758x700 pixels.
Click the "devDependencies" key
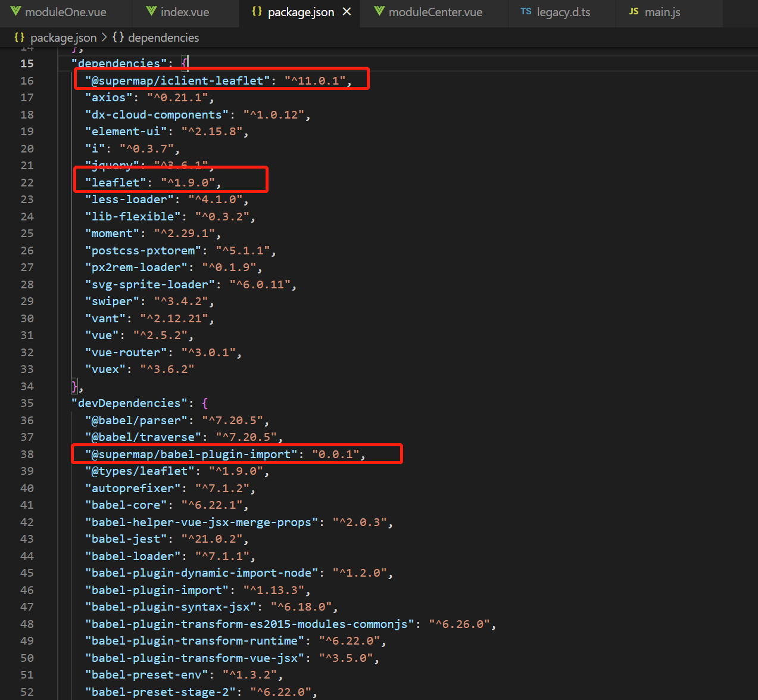click(129, 403)
